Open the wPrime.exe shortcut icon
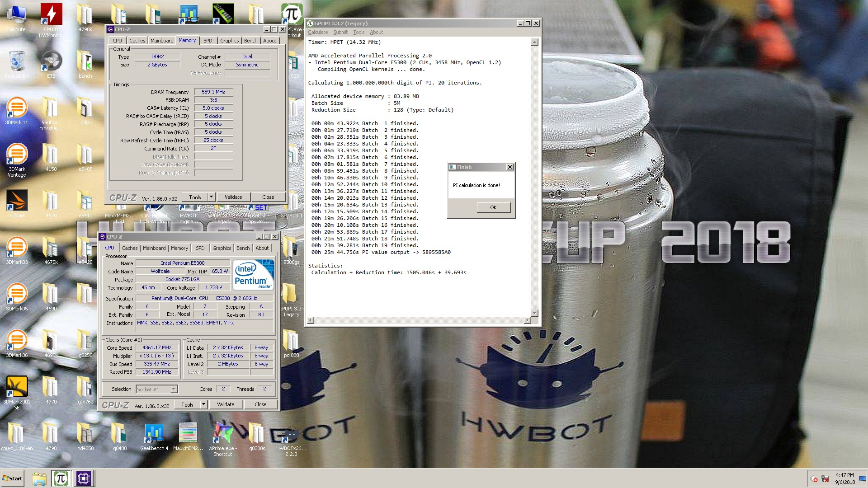The height and width of the screenshot is (488, 868). point(223,440)
